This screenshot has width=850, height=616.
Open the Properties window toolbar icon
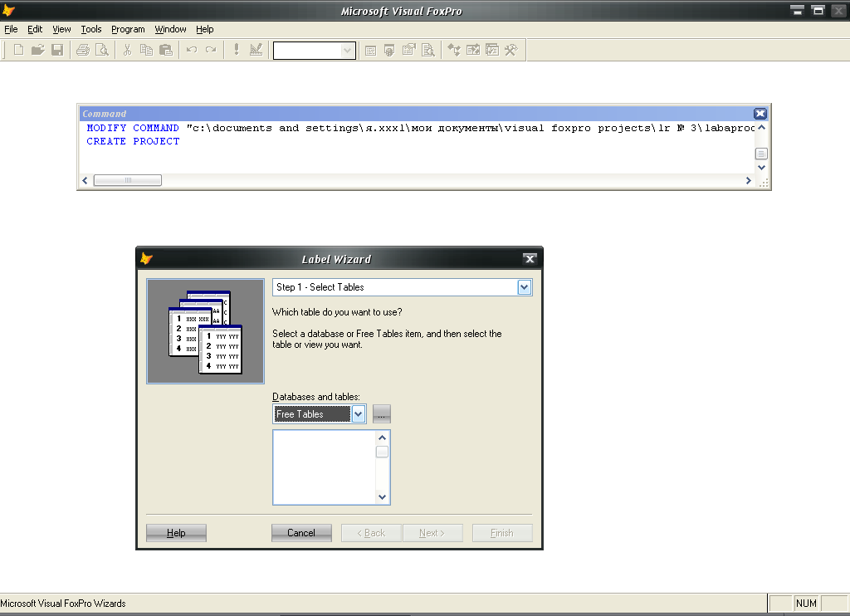tap(408, 50)
